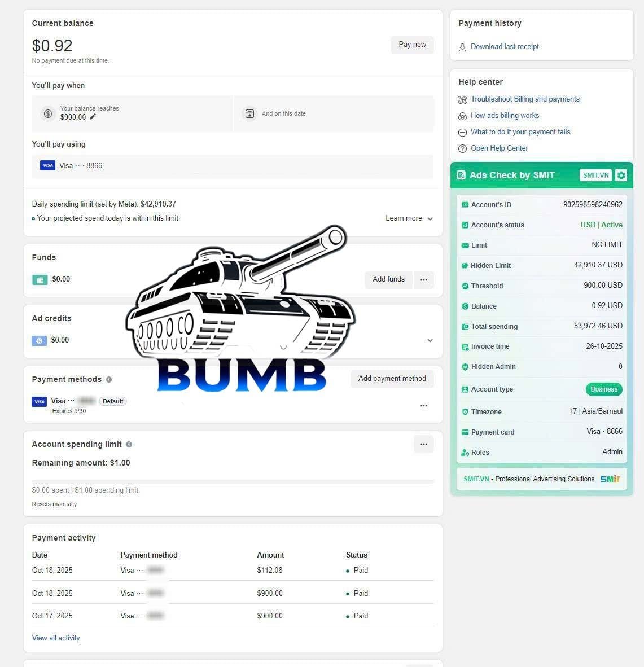644x667 pixels.
Task: Click the 26-10-2025 invoice time value
Action: click(x=604, y=346)
